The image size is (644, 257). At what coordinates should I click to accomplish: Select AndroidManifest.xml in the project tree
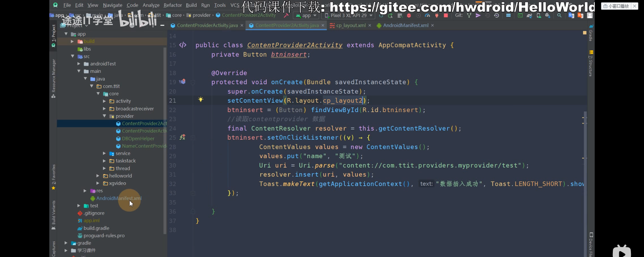click(119, 198)
